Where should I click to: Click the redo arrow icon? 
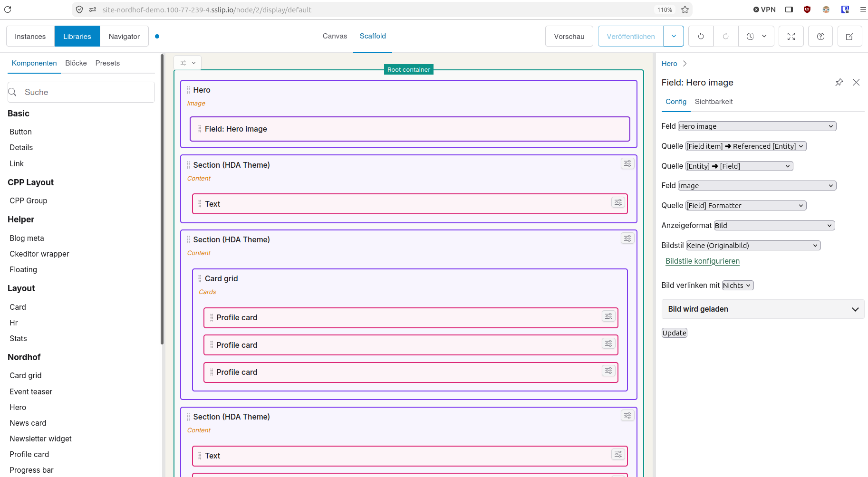click(x=725, y=36)
